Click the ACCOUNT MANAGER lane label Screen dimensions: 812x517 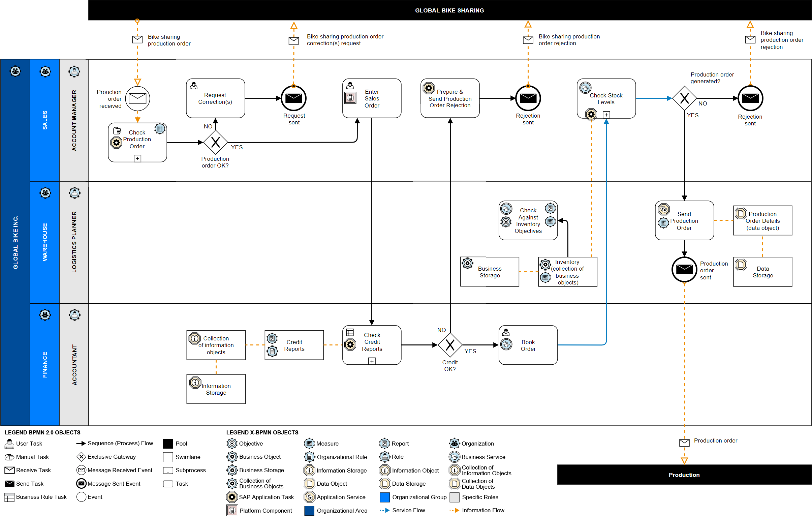coord(74,120)
